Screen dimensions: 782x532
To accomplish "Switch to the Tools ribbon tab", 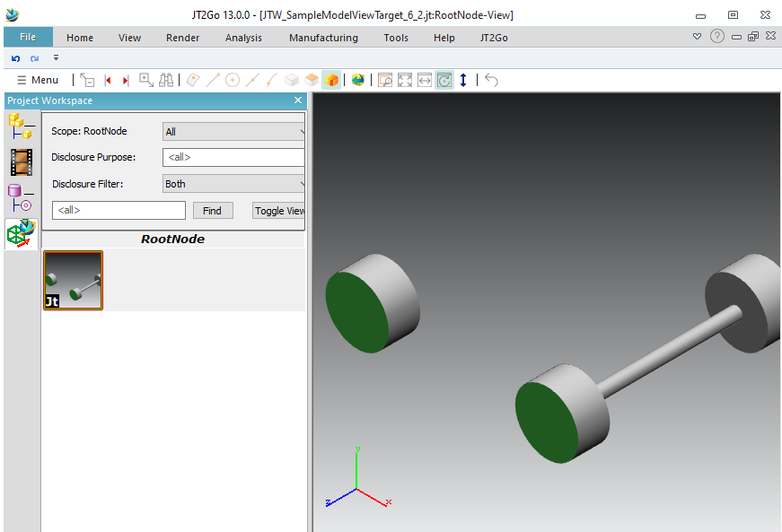I will pos(396,38).
